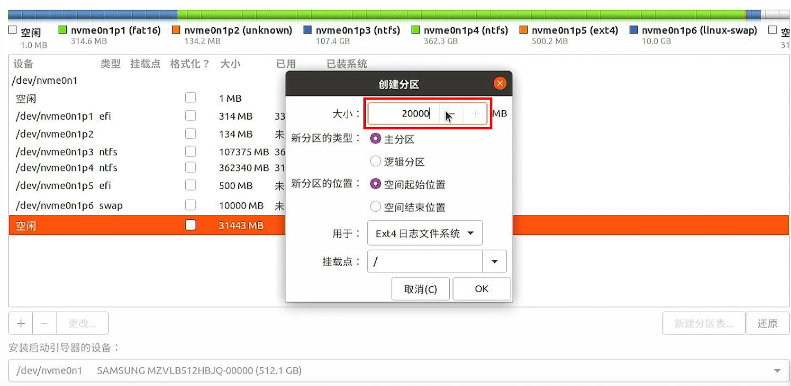
Task: Click the 设备 column header
Action: (23, 64)
